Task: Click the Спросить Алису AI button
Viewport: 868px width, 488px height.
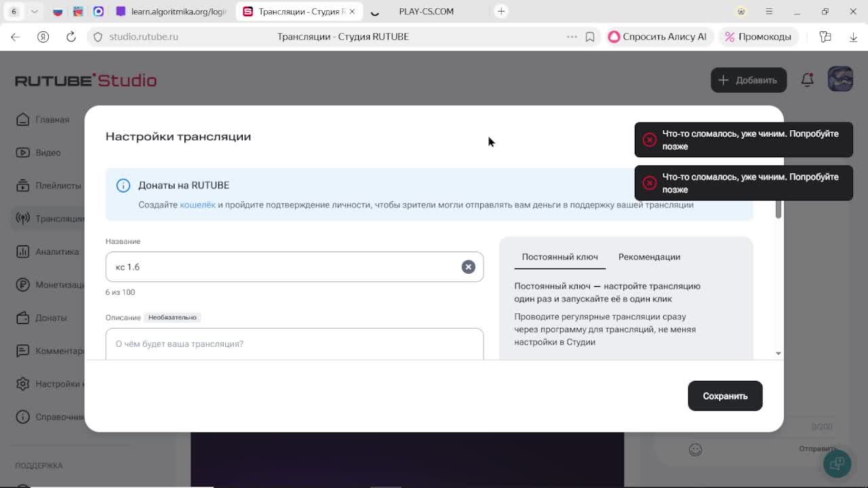Action: pos(658,37)
